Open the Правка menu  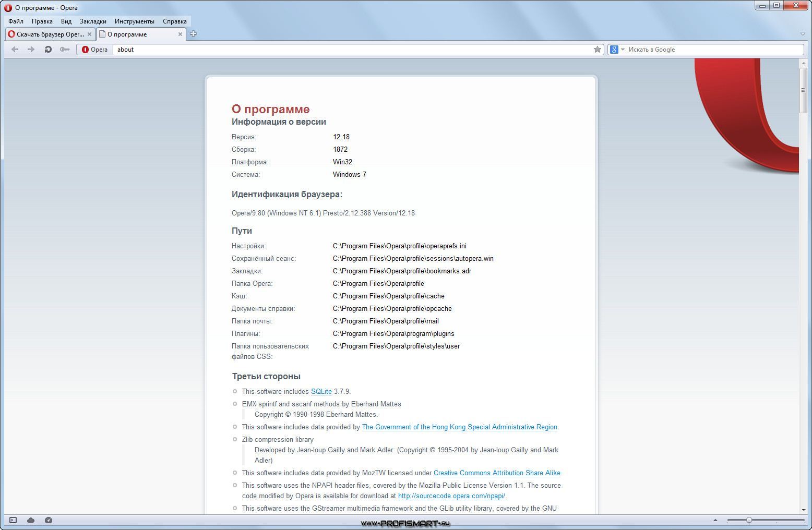[42, 21]
